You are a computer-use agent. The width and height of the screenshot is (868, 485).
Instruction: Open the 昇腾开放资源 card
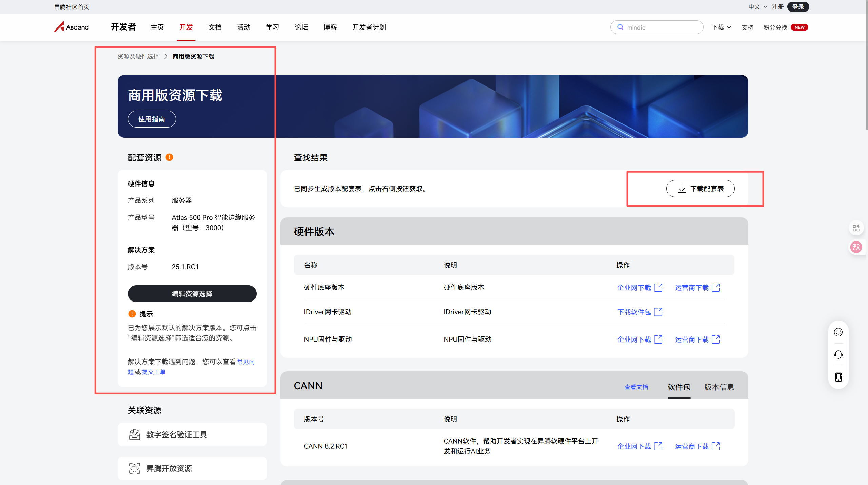click(x=192, y=468)
